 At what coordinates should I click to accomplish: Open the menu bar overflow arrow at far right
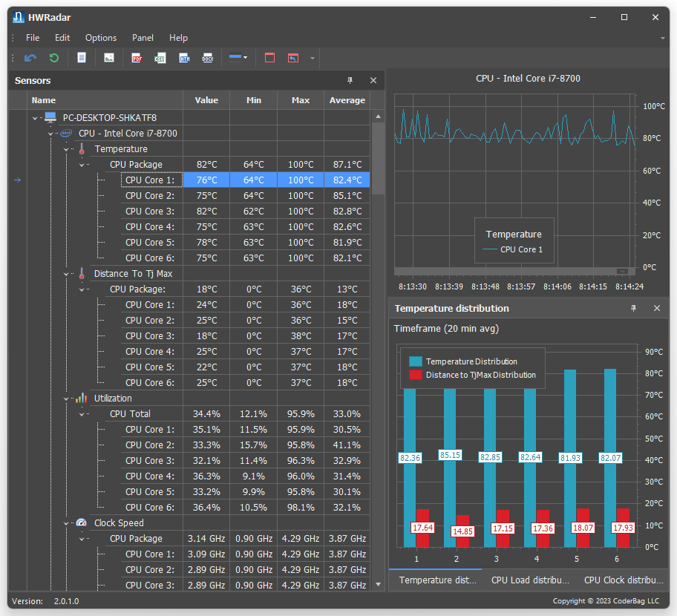(x=662, y=38)
